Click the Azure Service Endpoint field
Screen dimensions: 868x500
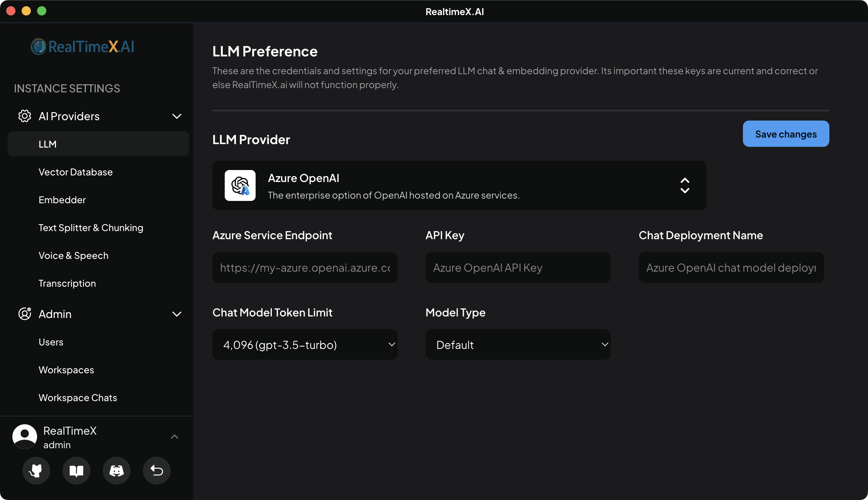(x=305, y=267)
